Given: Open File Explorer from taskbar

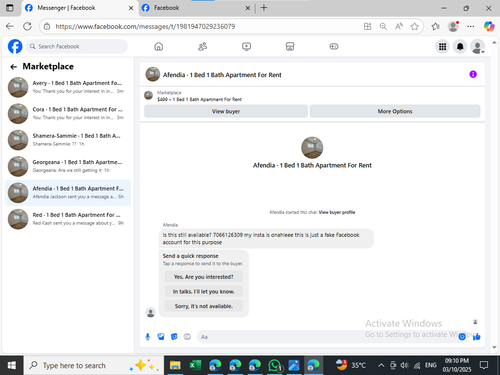Looking at the screenshot, I should pos(175,365).
